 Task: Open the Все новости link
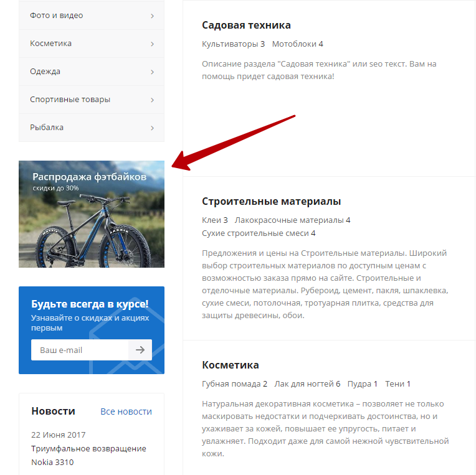(x=126, y=412)
